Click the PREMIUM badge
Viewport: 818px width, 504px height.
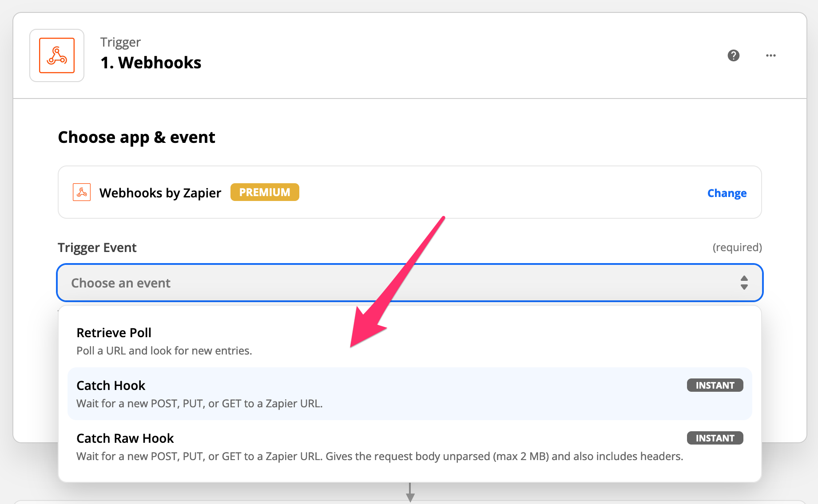[x=265, y=193]
